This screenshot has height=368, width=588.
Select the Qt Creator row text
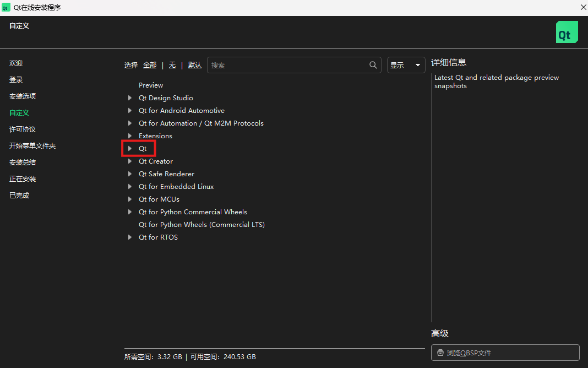click(156, 161)
